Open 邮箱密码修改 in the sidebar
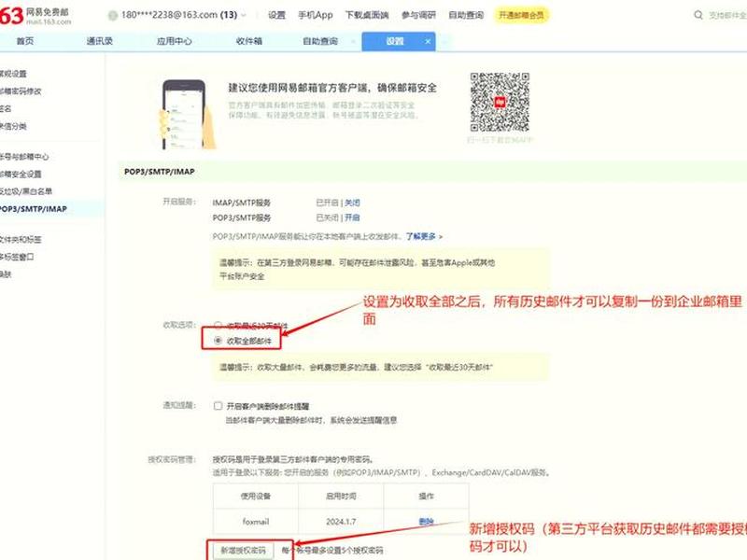 tap(21, 91)
